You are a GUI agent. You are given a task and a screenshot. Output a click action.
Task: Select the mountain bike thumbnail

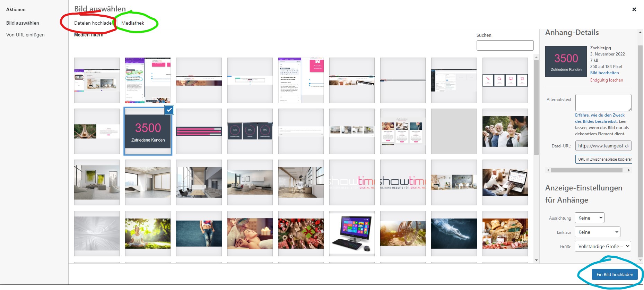403,233
